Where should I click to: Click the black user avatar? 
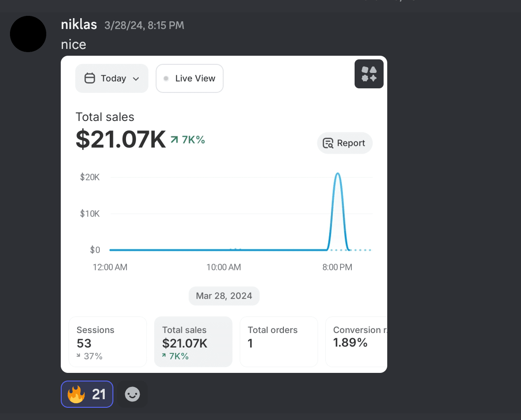point(28,34)
